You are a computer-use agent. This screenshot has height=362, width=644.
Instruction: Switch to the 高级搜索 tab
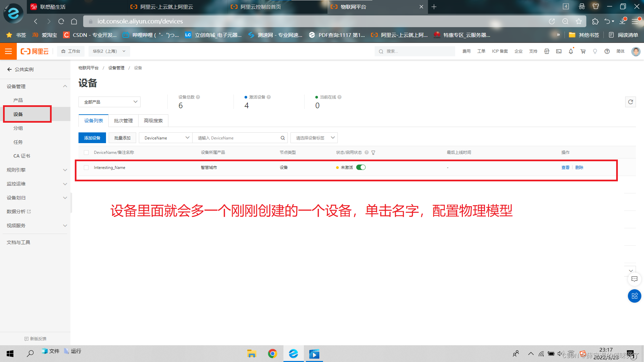153,121
